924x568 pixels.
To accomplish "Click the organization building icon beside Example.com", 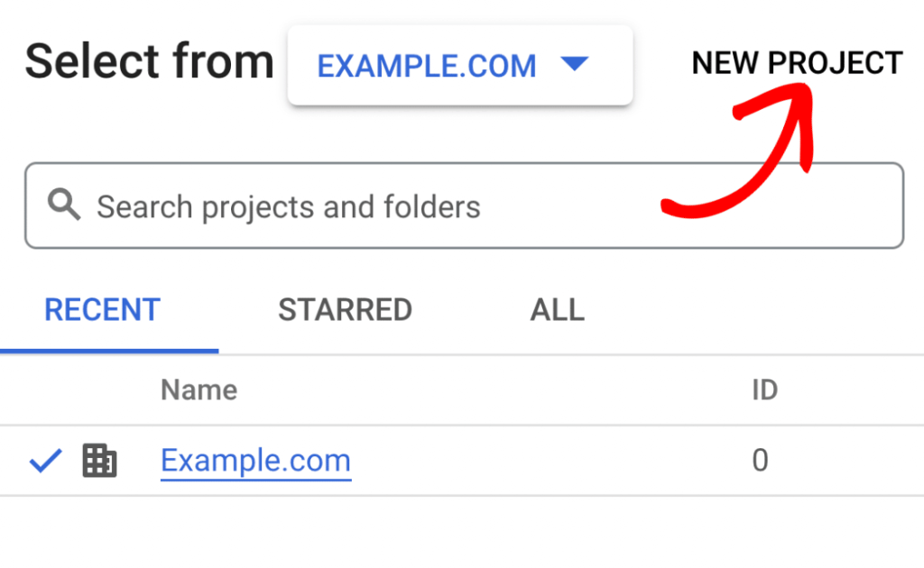I will coord(99,461).
